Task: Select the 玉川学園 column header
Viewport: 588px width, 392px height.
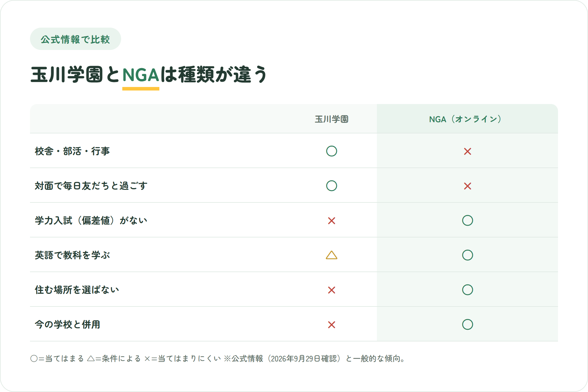Action: [x=332, y=119]
